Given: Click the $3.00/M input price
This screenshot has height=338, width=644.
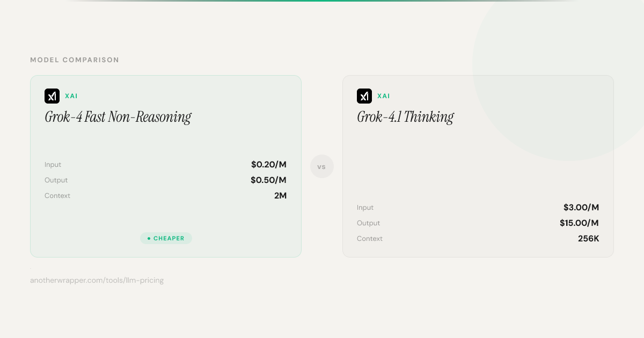Looking at the screenshot, I should tap(581, 208).
